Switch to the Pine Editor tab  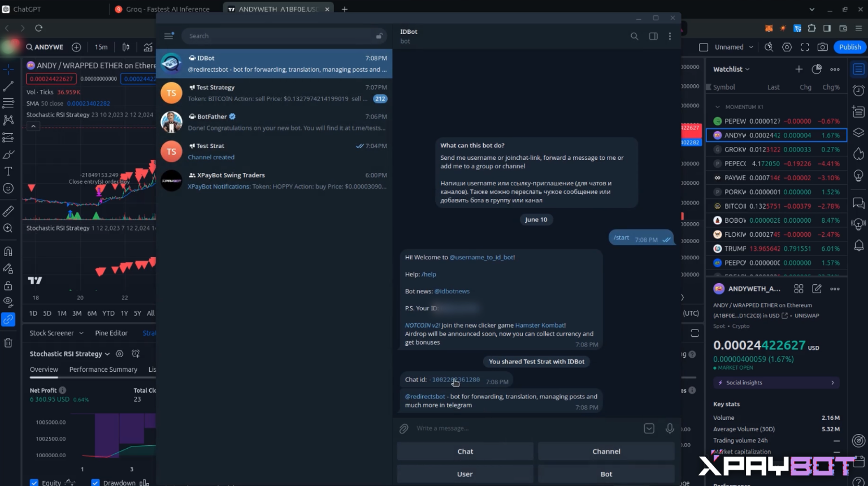[x=111, y=333]
